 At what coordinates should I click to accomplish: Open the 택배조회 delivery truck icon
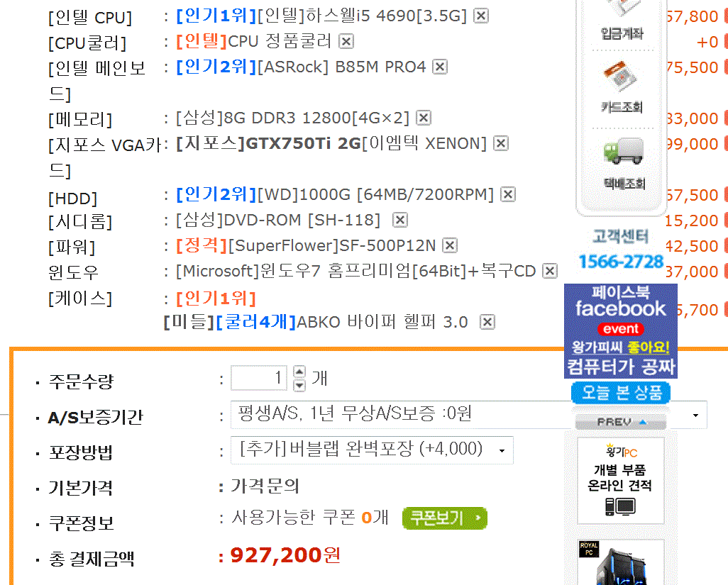point(624,163)
